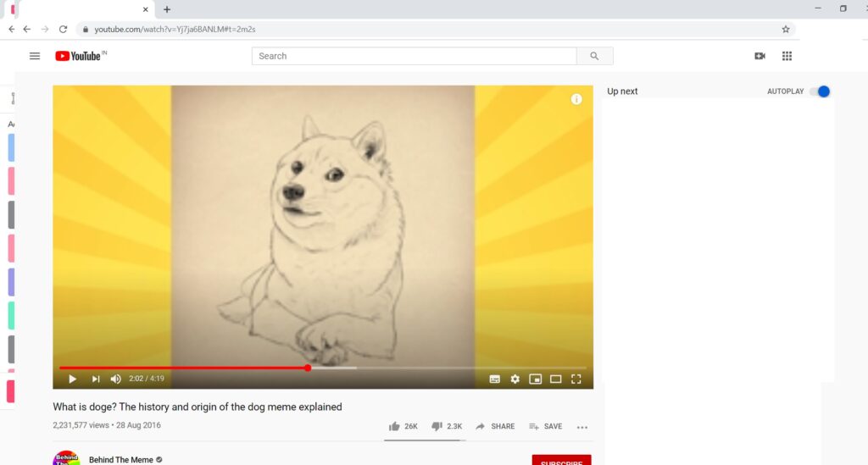Screen dimensions: 868x465
Task: Click the Up next heading
Action: [x=622, y=91]
